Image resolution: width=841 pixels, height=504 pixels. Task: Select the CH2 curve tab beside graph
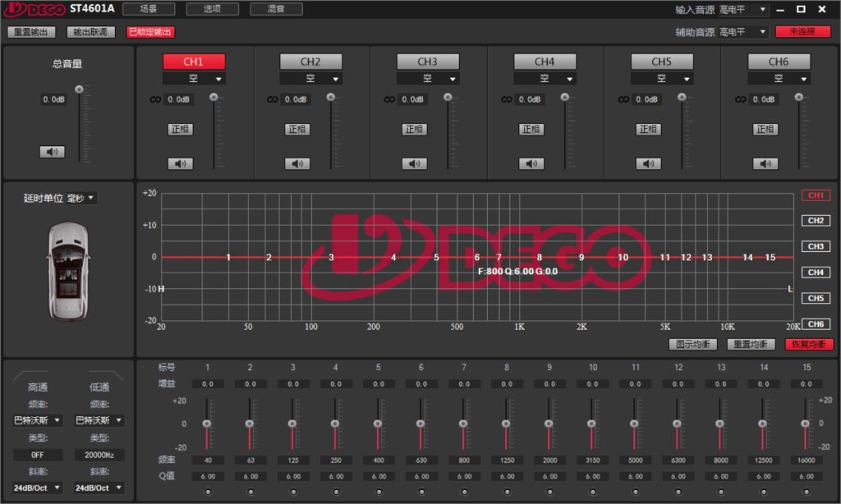816,221
